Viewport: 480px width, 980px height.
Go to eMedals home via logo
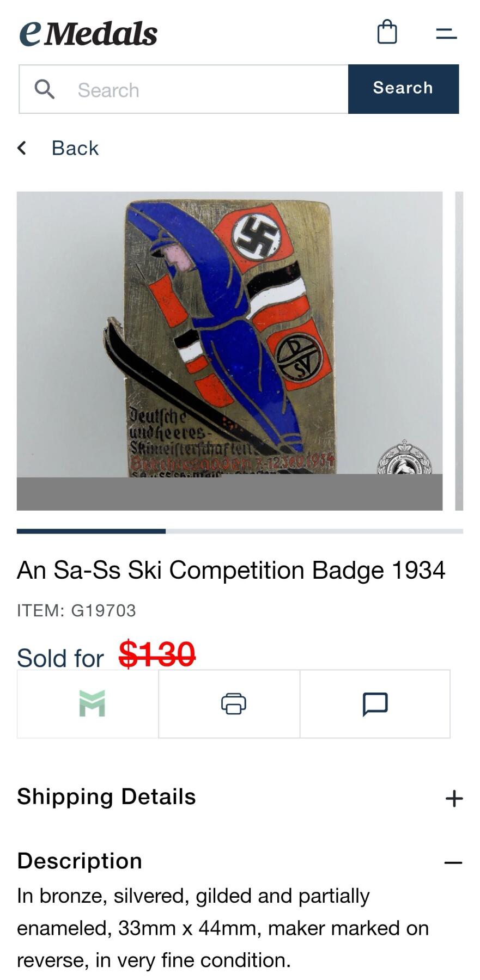(88, 33)
